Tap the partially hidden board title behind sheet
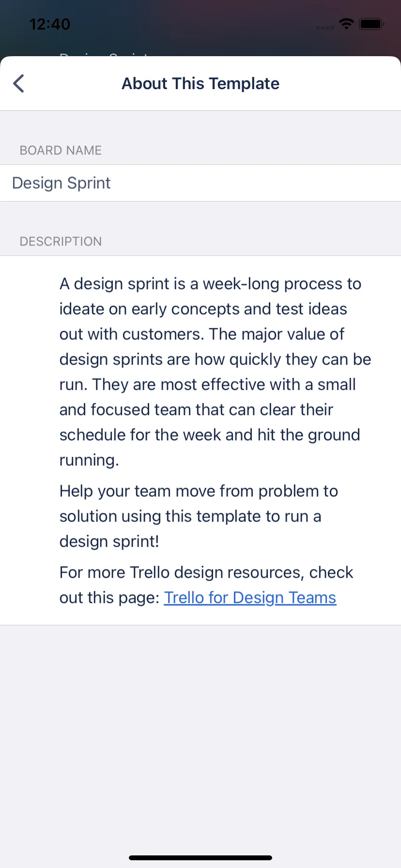The image size is (401, 868). [104, 54]
